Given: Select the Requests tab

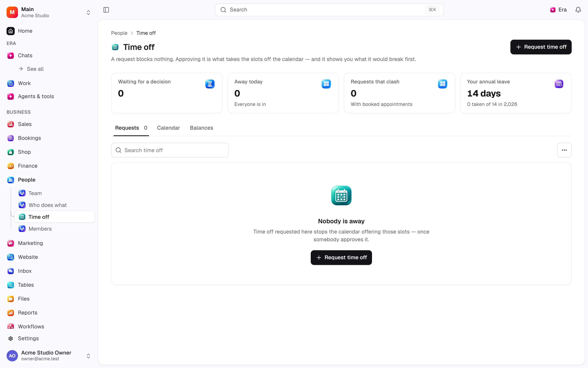Looking at the screenshot, I should tap(131, 128).
